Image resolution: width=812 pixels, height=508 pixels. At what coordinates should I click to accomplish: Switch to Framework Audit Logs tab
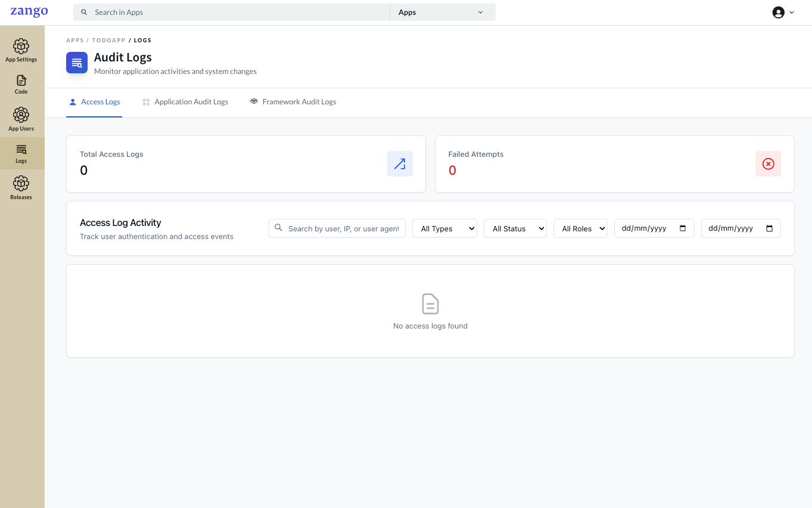pos(293,102)
